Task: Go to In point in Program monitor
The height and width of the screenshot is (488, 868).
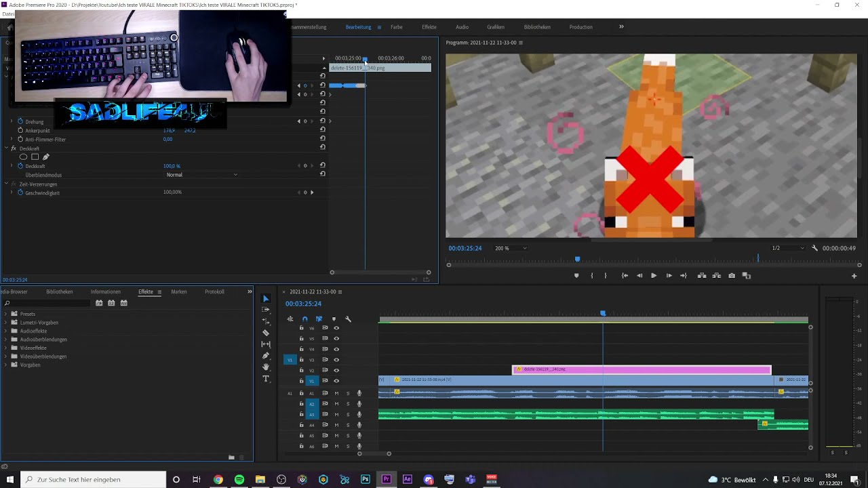Action: [x=625, y=276]
